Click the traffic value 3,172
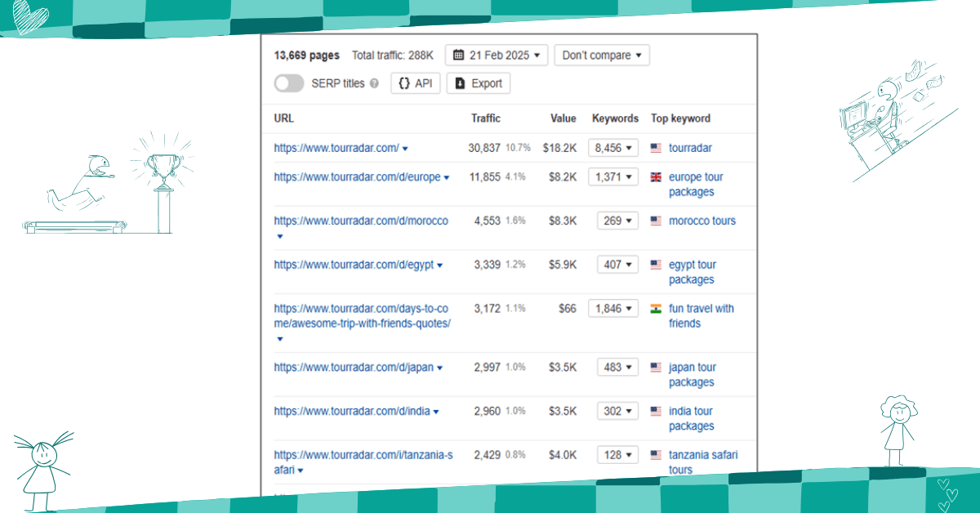This screenshot has width=980, height=513. [488, 309]
